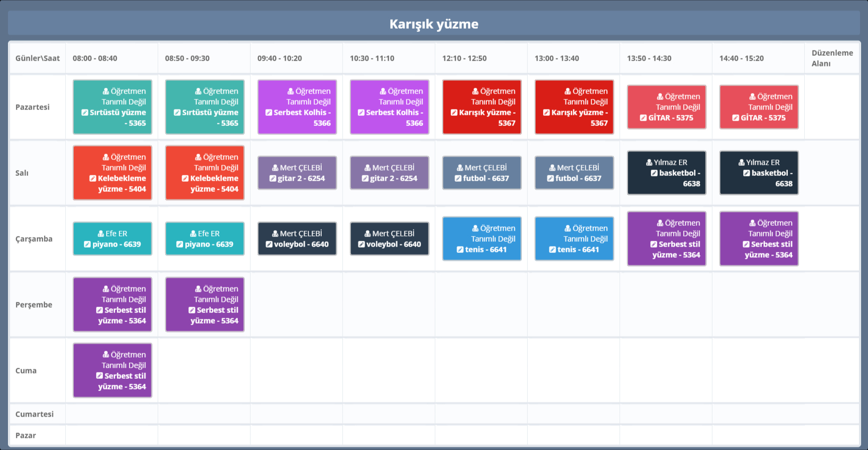This screenshot has width=868, height=450.
Task: Click edit icon on Monday 08:00 Sırtüstü yüzme card
Action: [84, 113]
